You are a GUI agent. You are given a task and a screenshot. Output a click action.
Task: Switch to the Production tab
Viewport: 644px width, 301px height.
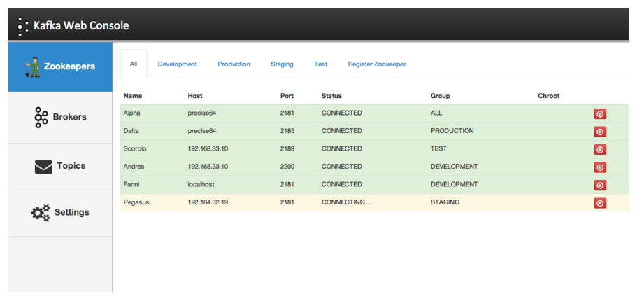[234, 64]
